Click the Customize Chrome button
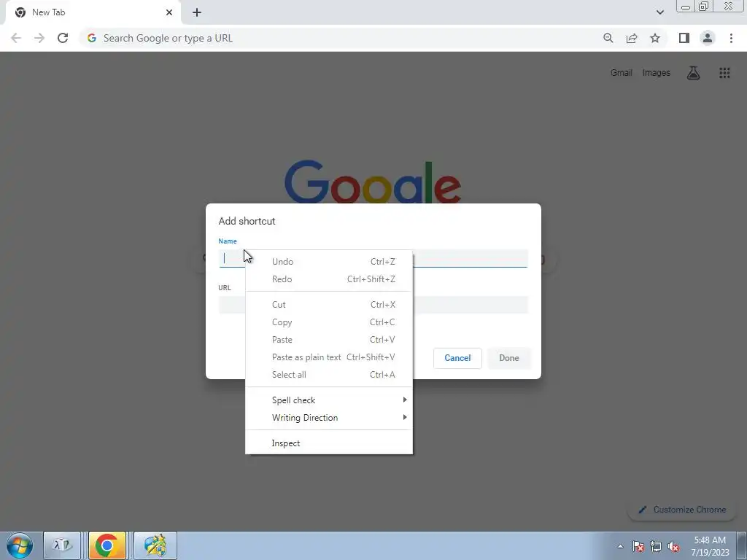This screenshot has width=747, height=560. click(x=682, y=510)
